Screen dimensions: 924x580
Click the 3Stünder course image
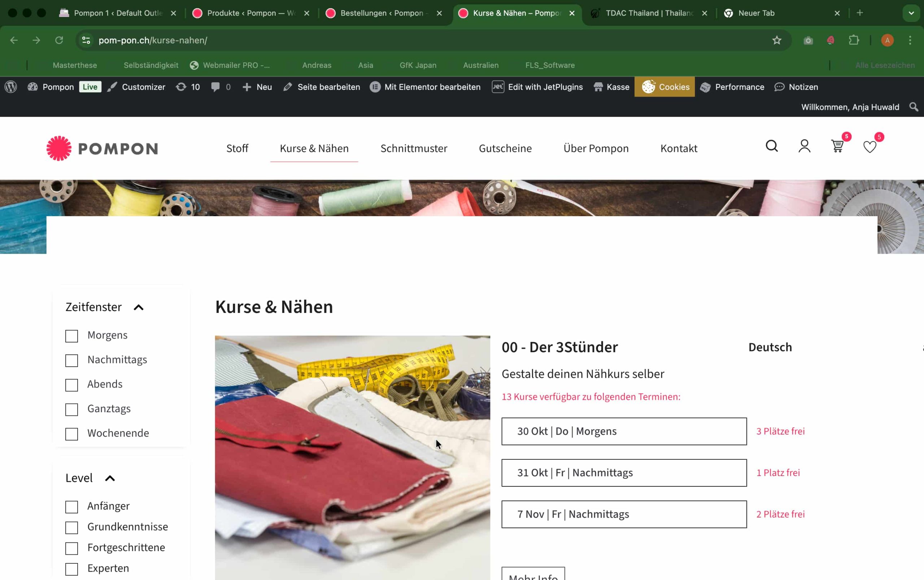click(352, 457)
